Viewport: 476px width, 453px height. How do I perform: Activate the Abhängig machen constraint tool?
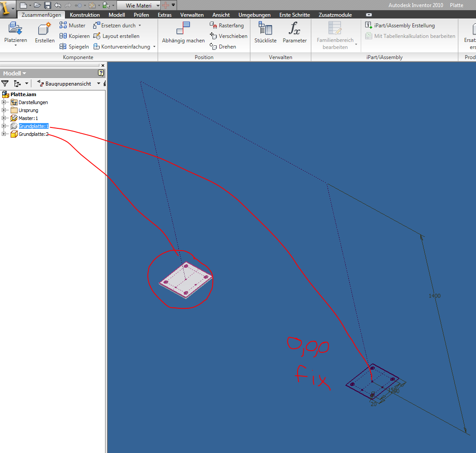[183, 33]
